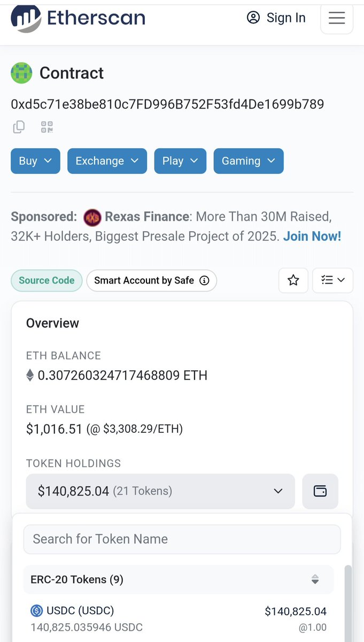The width and height of the screenshot is (364, 642).
Task: Open the wallet token holdings page
Action: pos(320,491)
